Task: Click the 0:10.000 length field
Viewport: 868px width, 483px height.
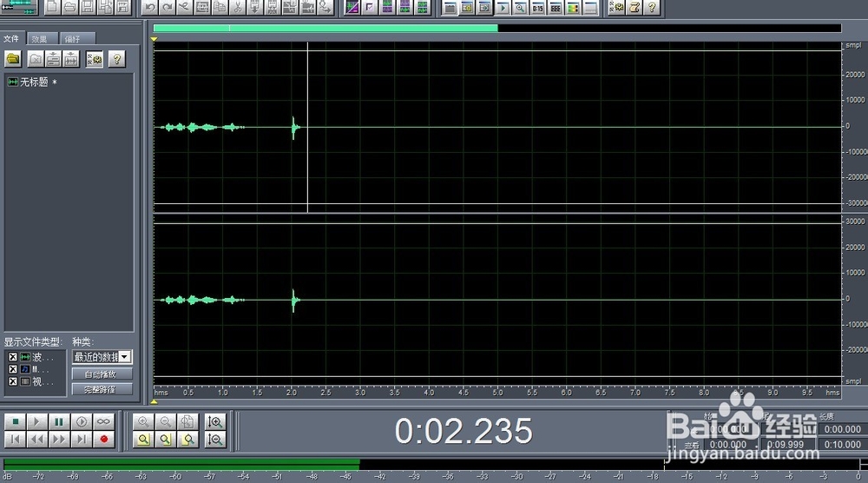Action: pyautogui.click(x=842, y=445)
